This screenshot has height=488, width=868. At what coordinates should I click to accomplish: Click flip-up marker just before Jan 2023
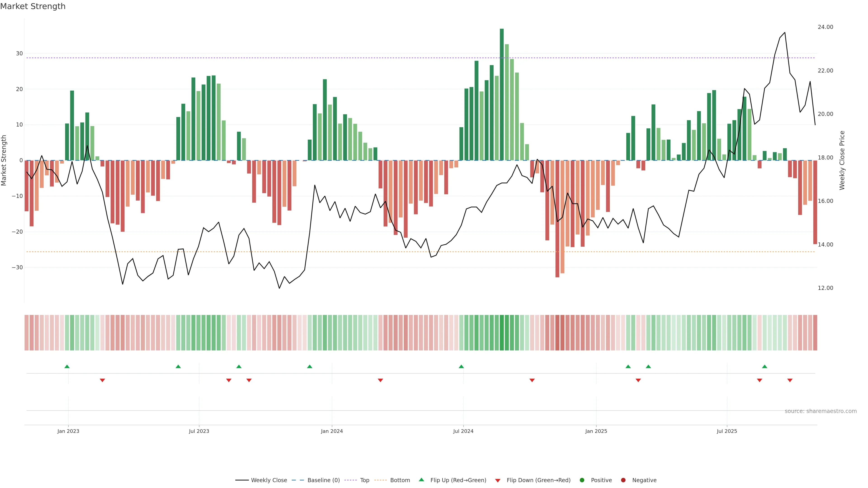pos(67,366)
